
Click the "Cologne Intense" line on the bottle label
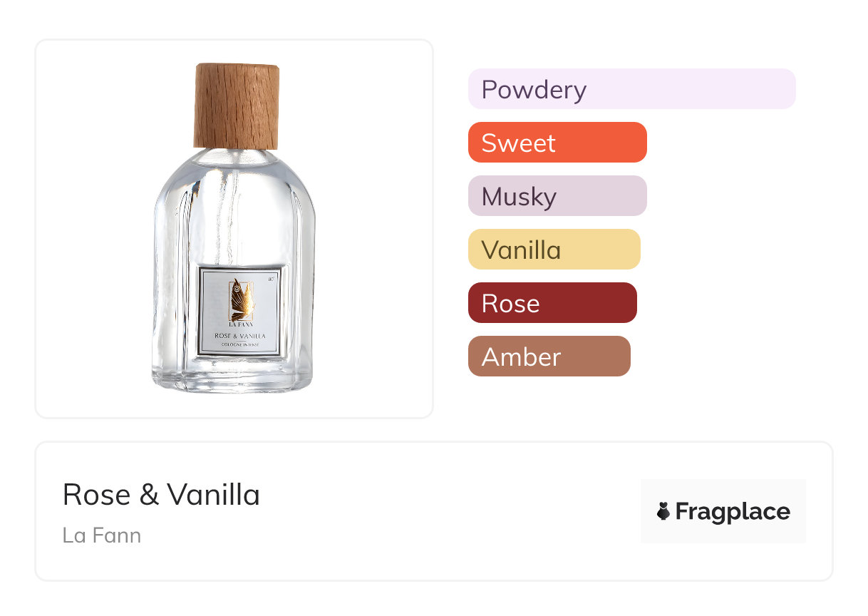pyautogui.click(x=240, y=345)
